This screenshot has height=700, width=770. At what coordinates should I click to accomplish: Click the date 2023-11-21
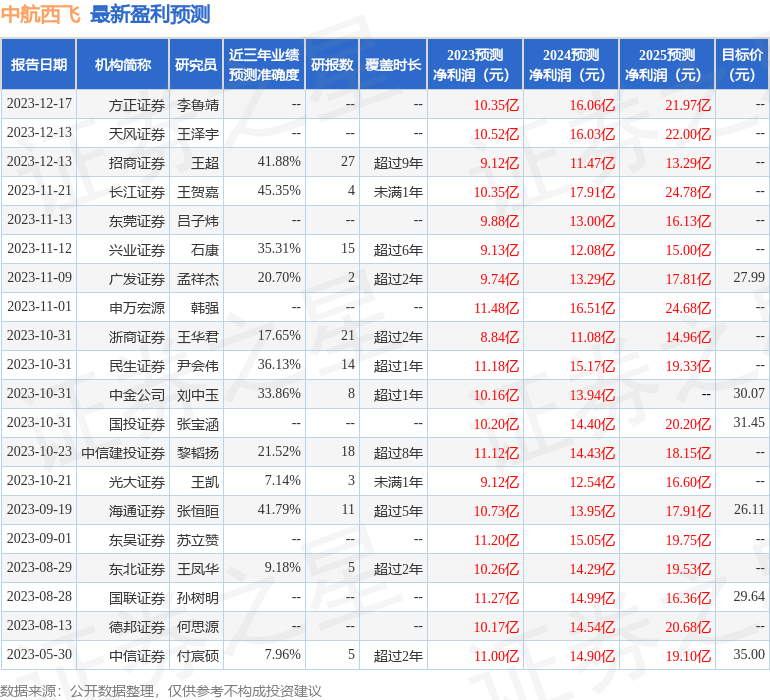coord(39,190)
